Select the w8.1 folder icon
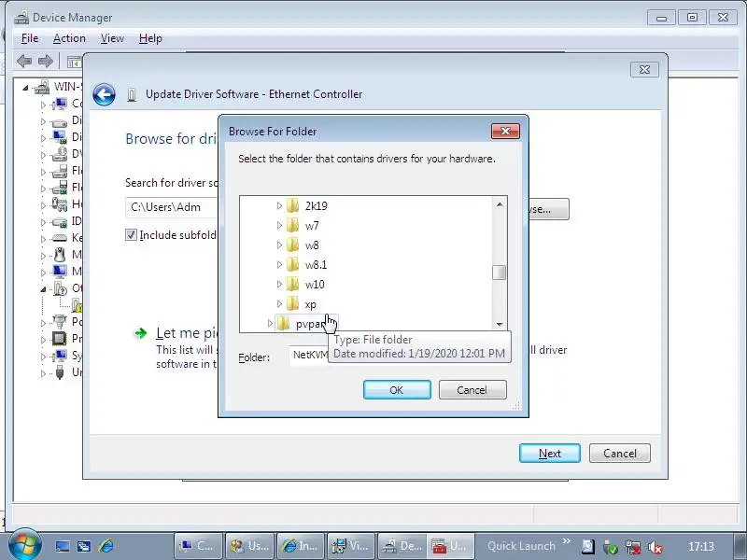This screenshot has height=560, width=747. 292,265
